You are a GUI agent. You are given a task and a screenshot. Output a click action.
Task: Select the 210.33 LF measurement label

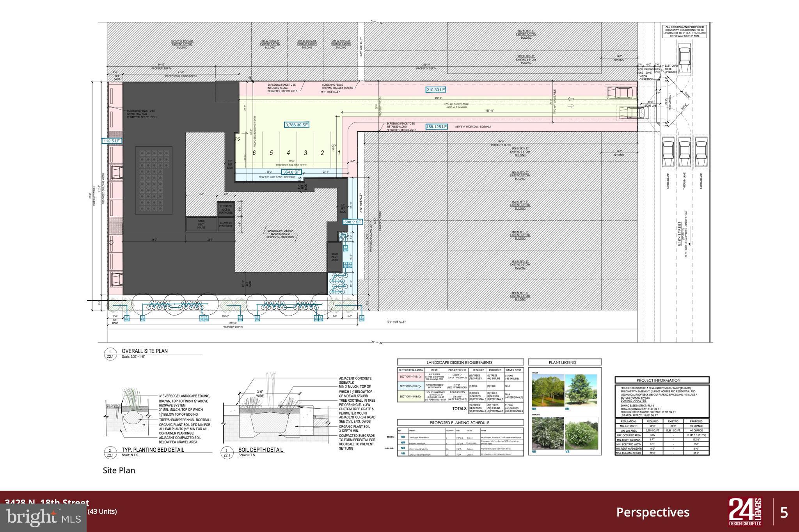(435, 90)
